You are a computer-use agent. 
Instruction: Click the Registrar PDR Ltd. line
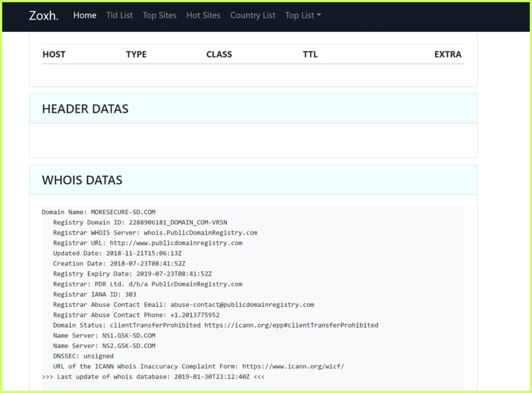(x=148, y=284)
